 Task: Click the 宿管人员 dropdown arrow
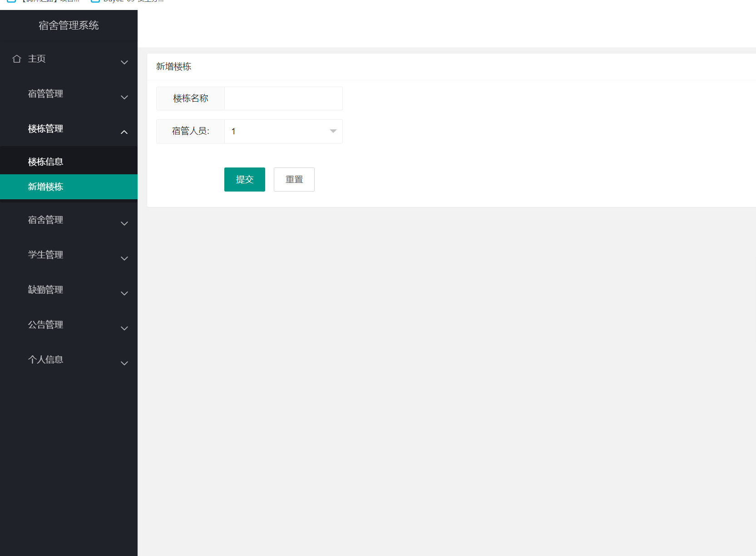pyautogui.click(x=333, y=131)
